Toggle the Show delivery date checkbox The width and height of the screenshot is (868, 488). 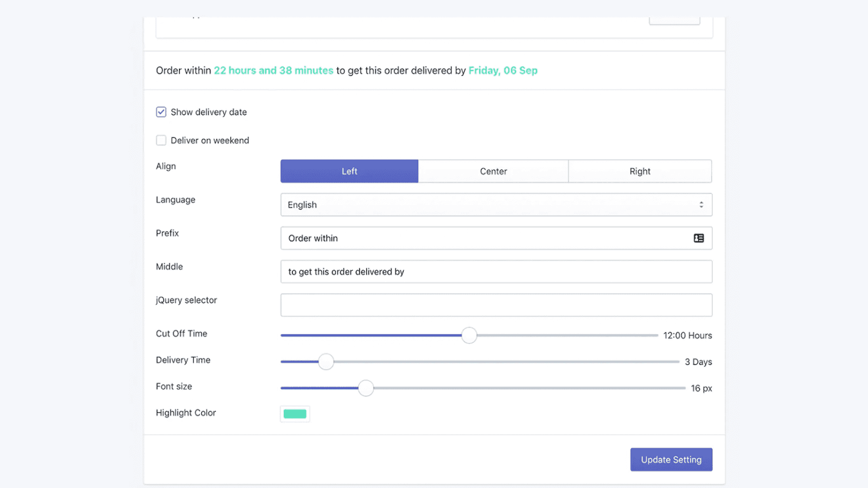161,112
